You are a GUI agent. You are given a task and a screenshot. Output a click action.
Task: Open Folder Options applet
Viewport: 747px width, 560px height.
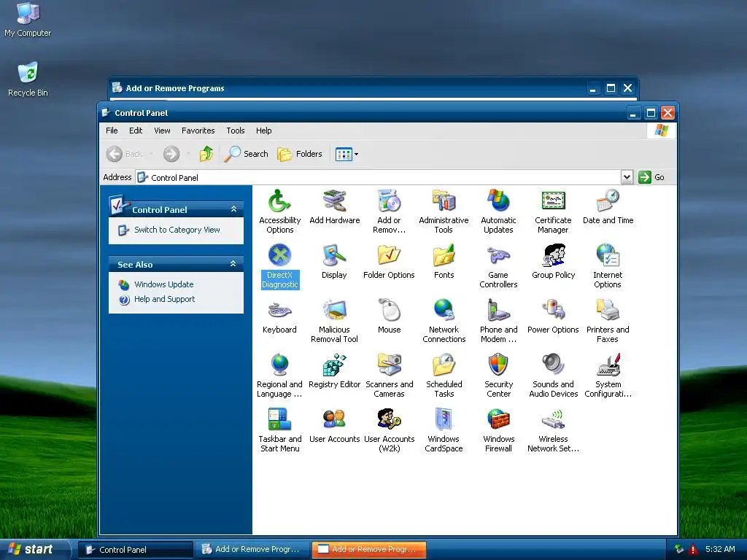(390, 262)
